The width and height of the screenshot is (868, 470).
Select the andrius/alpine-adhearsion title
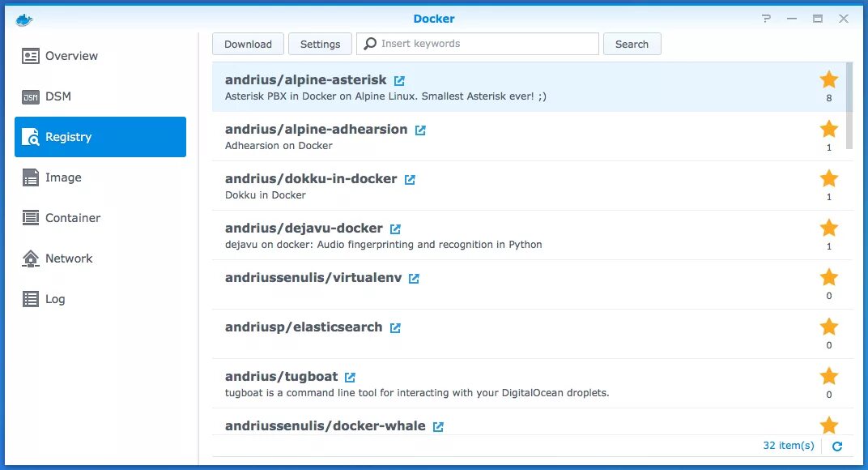click(316, 129)
